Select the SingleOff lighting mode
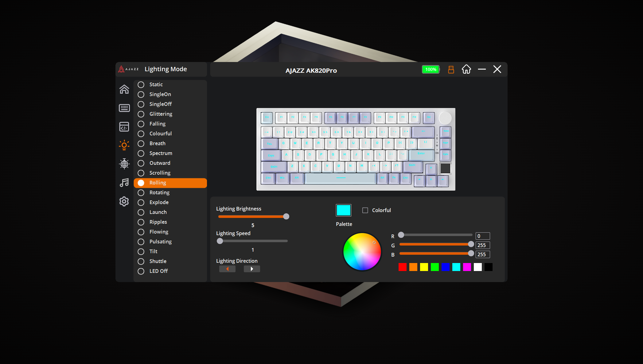The width and height of the screenshot is (643, 364). [x=170, y=104]
